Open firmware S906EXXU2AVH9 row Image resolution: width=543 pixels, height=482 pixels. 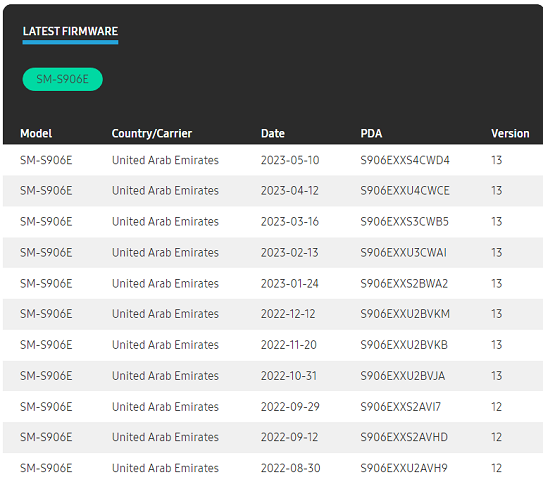pyautogui.click(x=273, y=467)
